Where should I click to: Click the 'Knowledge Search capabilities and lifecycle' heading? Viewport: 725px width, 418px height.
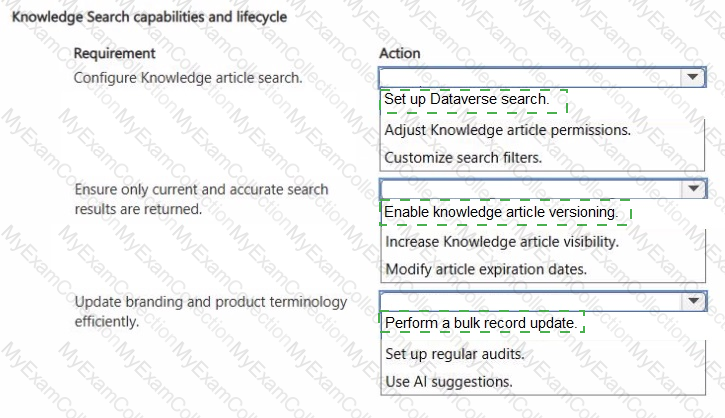coord(149,17)
